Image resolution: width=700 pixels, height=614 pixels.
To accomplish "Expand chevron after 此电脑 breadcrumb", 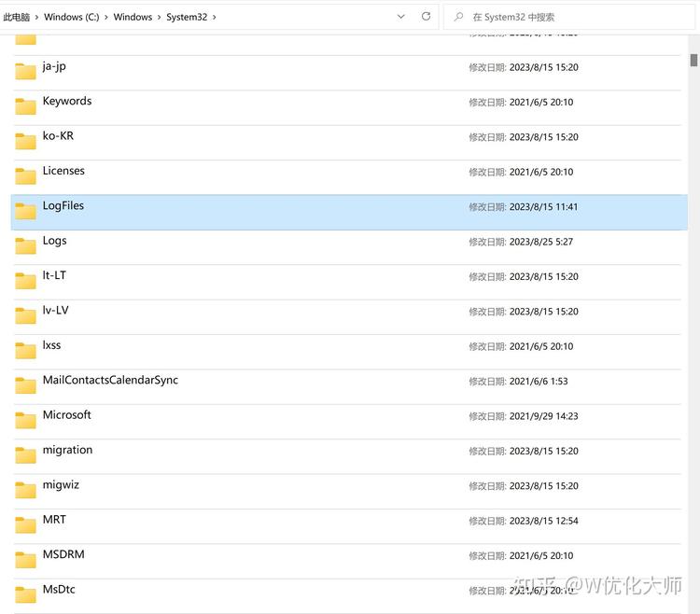I will point(36,18).
